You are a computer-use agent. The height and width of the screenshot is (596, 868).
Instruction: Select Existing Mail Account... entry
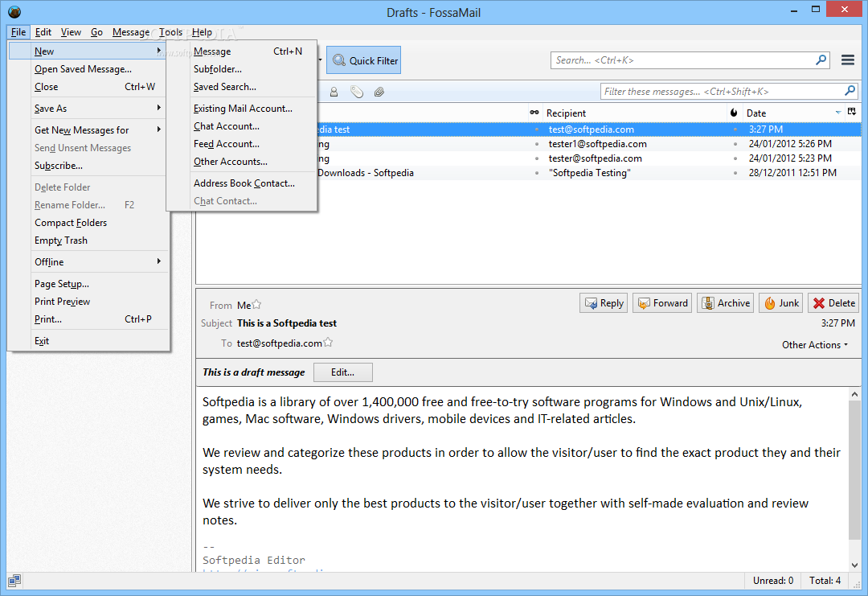coord(242,108)
